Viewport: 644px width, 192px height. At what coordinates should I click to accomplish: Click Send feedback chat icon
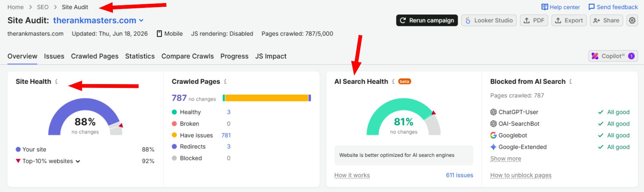tap(591, 7)
